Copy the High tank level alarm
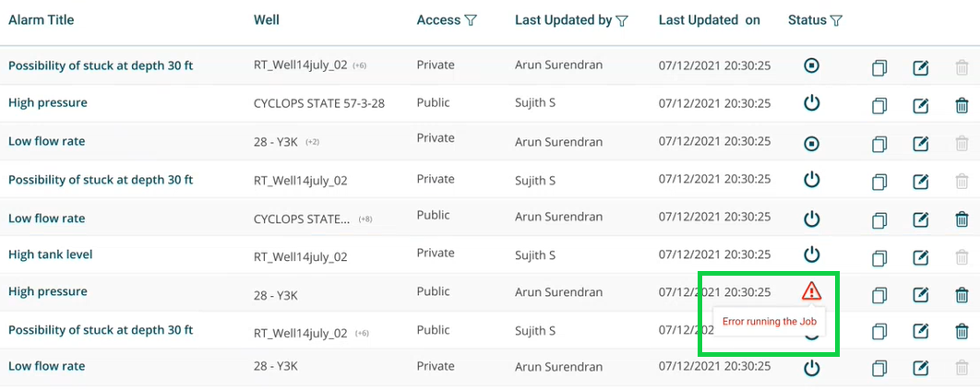This screenshot has height=390, width=980. click(879, 256)
